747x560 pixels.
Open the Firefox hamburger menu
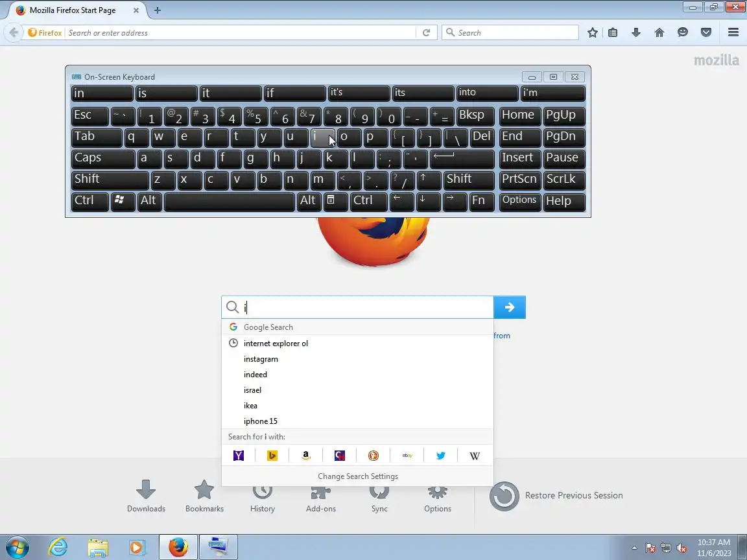[x=733, y=32]
